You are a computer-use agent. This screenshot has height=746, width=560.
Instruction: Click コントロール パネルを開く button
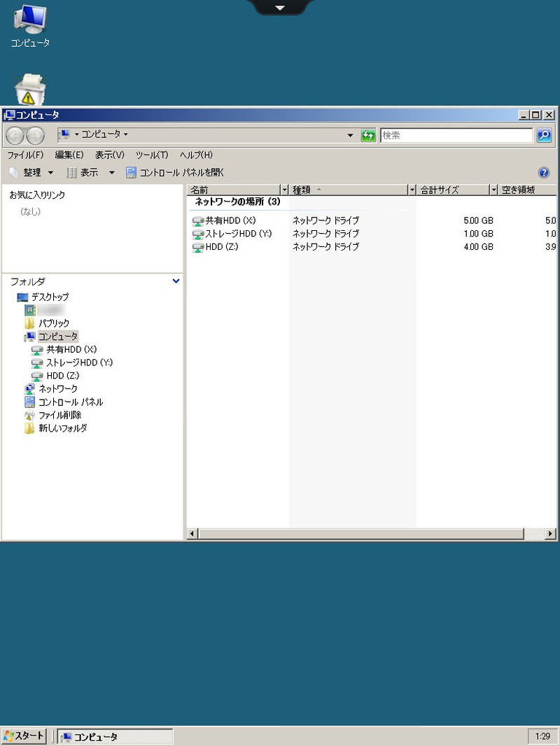(175, 173)
